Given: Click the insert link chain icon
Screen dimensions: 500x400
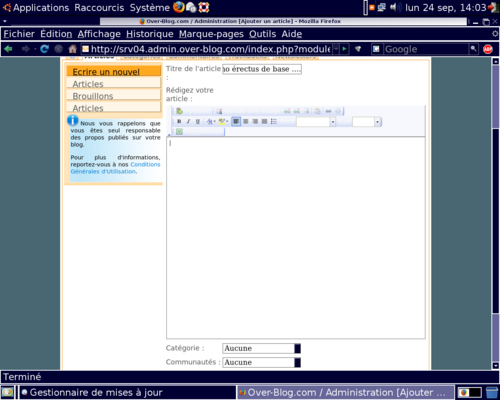Looking at the screenshot, I should (x=328, y=111).
